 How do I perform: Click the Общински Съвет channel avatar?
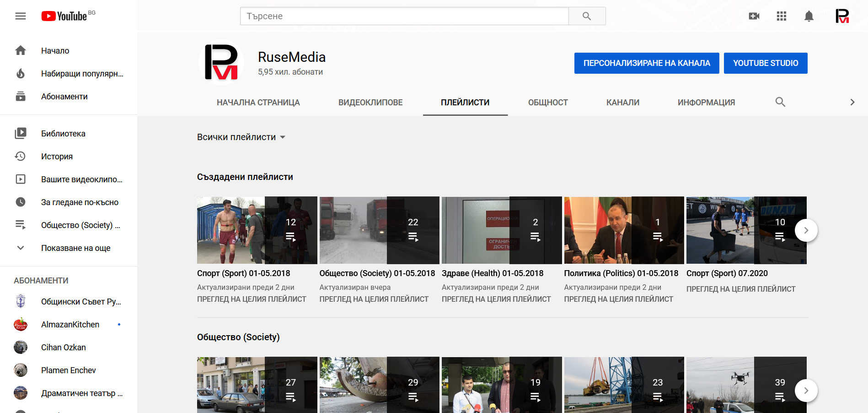tap(21, 301)
